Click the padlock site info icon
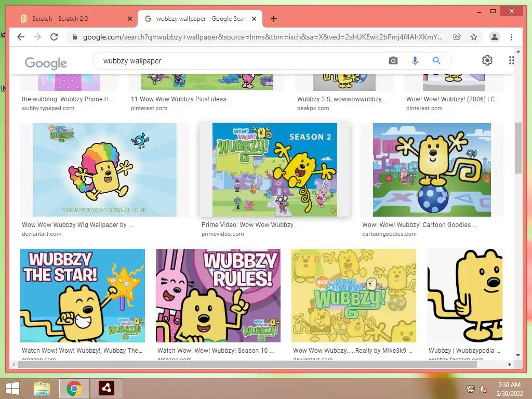The image size is (532, 399). coord(75,37)
